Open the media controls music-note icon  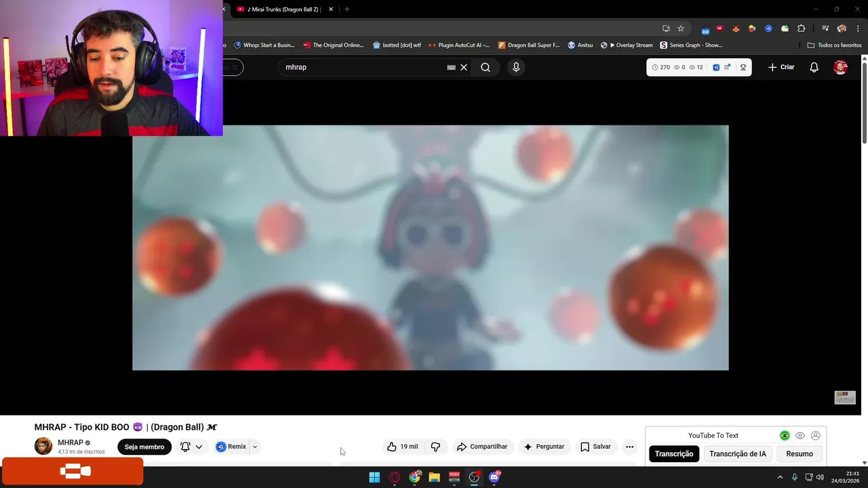825,28
